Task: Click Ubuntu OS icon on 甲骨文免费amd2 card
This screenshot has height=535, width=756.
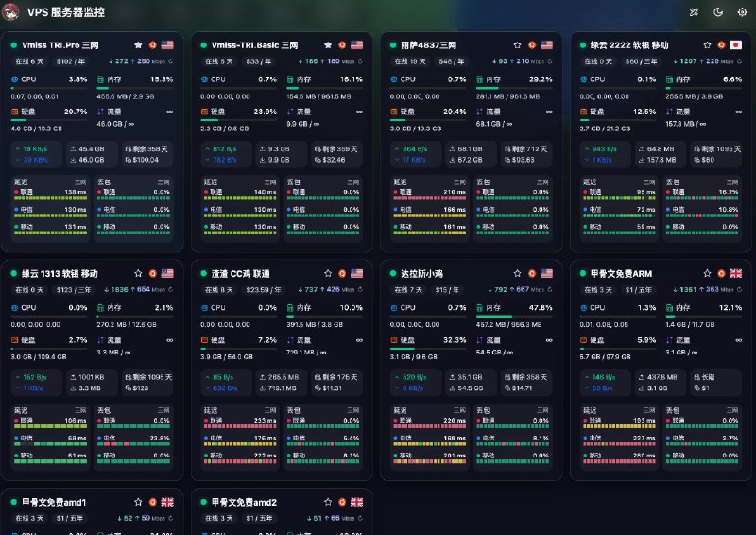Action: [342, 502]
